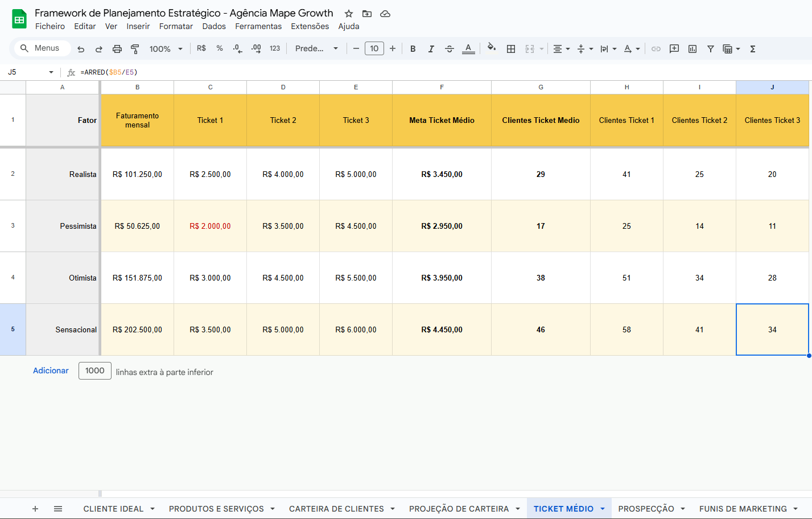Click the add new sheet plus button
Screen dimensions: 812x519
[x=35, y=509]
